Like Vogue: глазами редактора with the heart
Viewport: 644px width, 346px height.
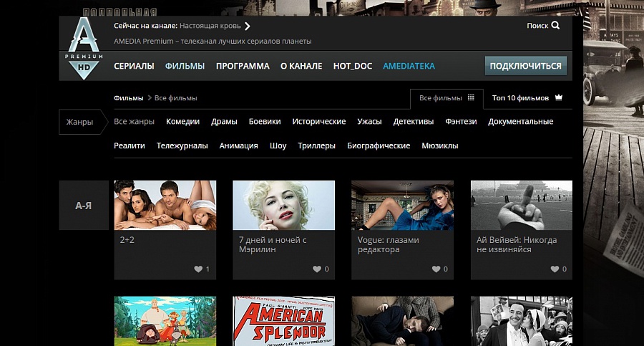(436, 269)
